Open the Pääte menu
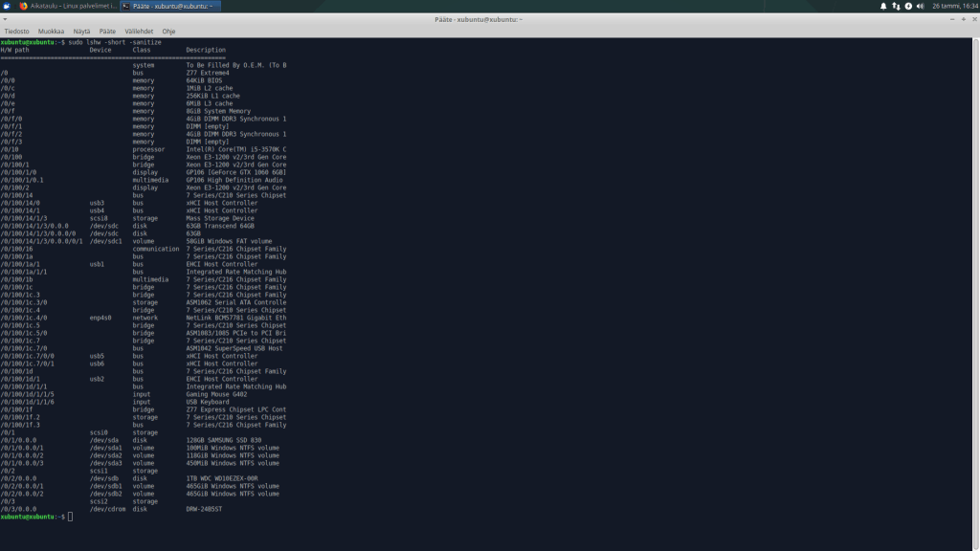The width and height of the screenshot is (980, 551). tap(108, 31)
